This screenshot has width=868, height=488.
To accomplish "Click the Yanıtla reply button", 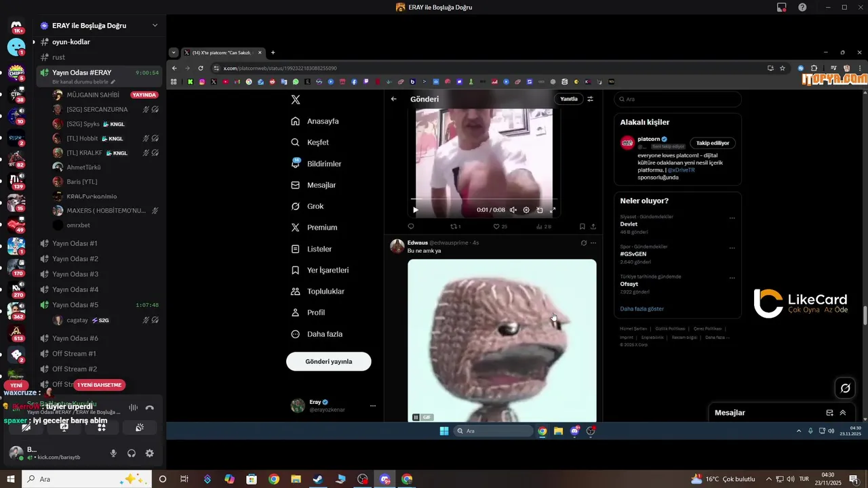I will point(569,99).
